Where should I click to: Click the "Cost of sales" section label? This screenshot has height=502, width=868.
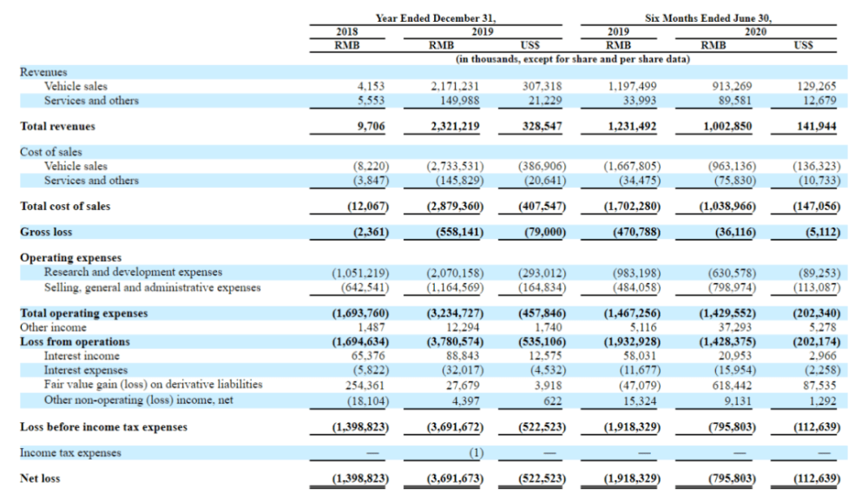coord(51,152)
